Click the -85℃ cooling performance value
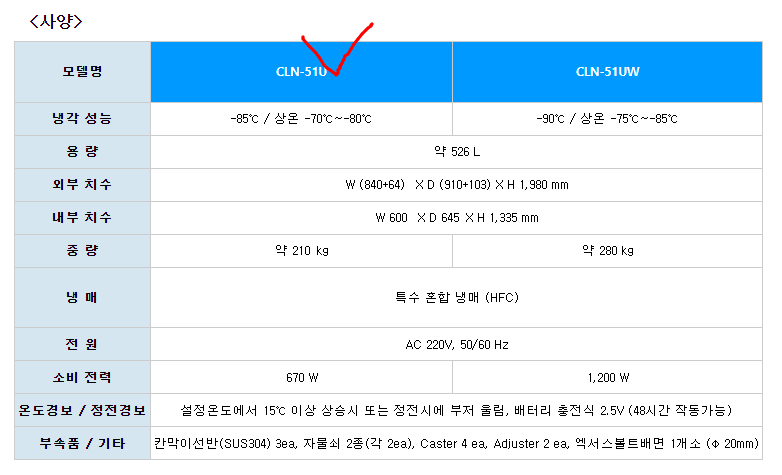Screen dimensions: 782x475 click(x=300, y=119)
